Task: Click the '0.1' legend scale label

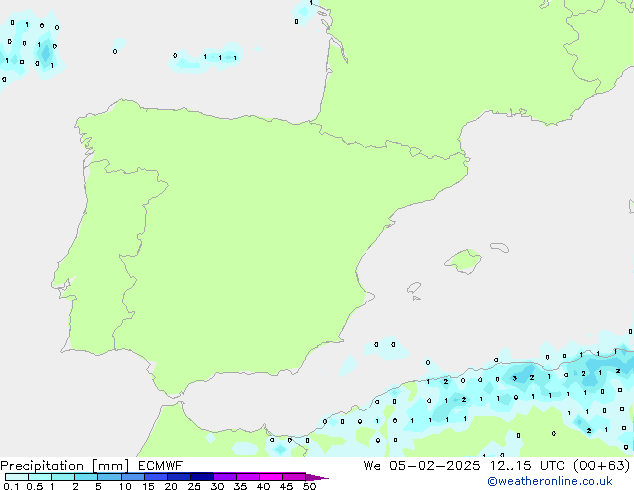Action: point(11,486)
